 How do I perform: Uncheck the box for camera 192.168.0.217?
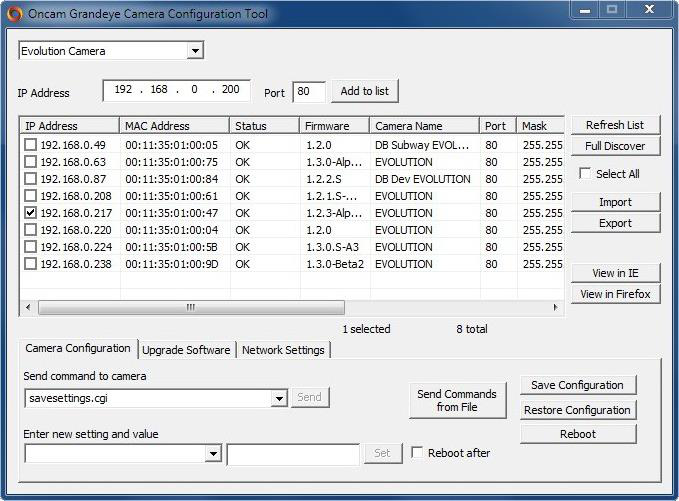[x=30, y=213]
